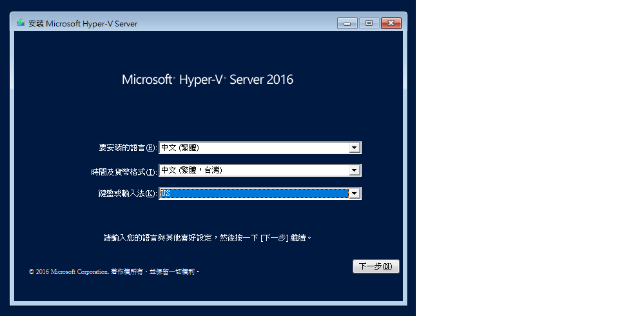This screenshot has width=644, height=316.
Task: Click the 請輸入您的語言 instruction text
Action: (x=208, y=237)
